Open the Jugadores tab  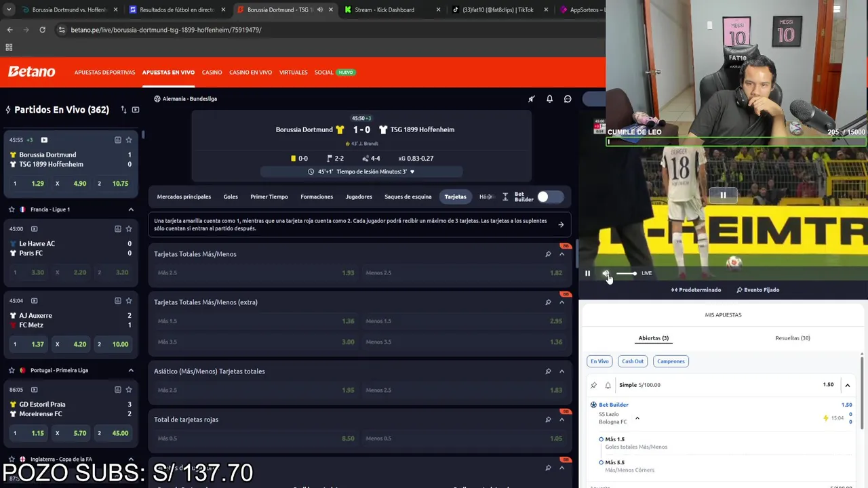pyautogui.click(x=359, y=197)
